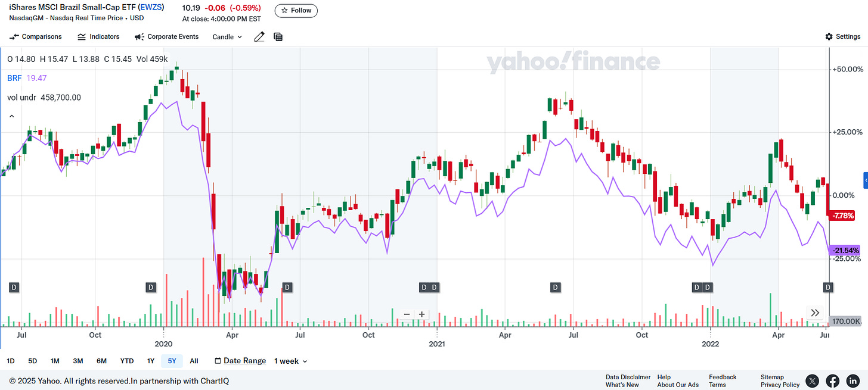Viewport: 868px width, 390px height.
Task: Expand the Candle chart type dropdown
Action: [227, 37]
